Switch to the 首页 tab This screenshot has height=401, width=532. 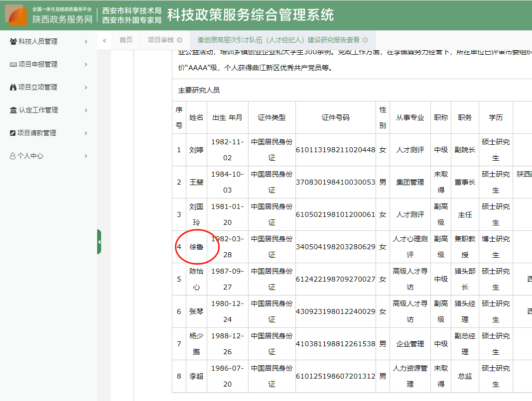pyautogui.click(x=126, y=40)
